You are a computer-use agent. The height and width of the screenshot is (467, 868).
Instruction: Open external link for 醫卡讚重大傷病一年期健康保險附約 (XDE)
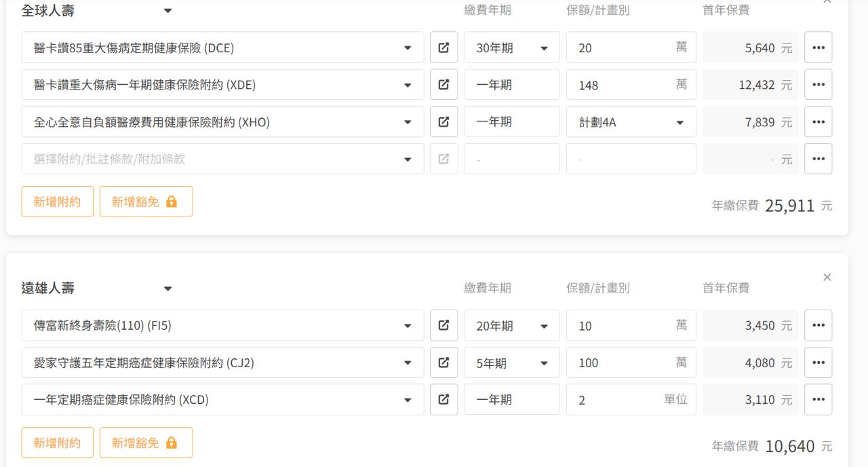443,85
